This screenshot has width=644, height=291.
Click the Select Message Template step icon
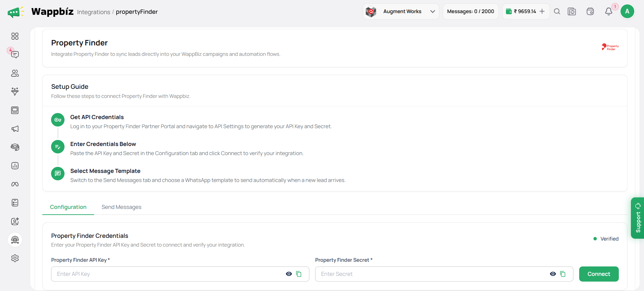tap(58, 174)
